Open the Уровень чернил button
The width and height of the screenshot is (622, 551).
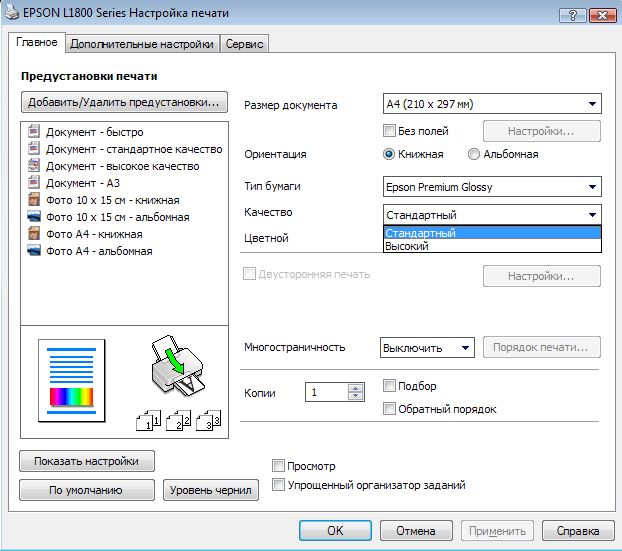211,490
